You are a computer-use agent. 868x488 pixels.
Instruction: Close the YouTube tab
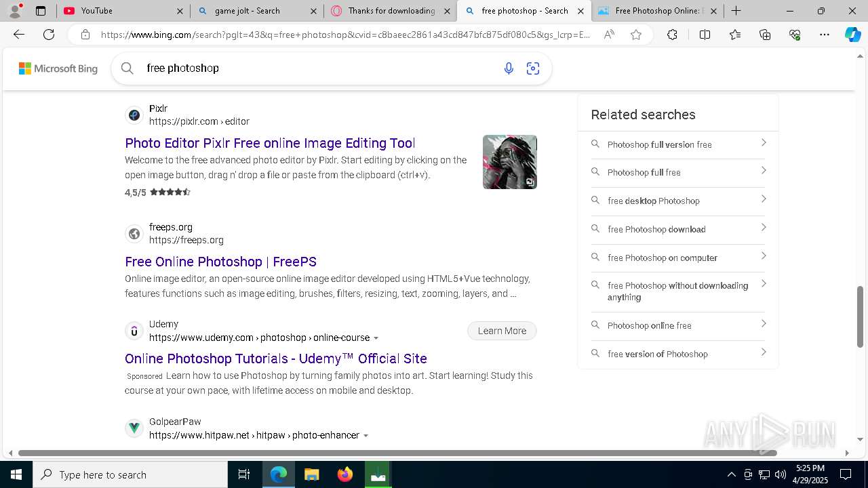(x=180, y=11)
